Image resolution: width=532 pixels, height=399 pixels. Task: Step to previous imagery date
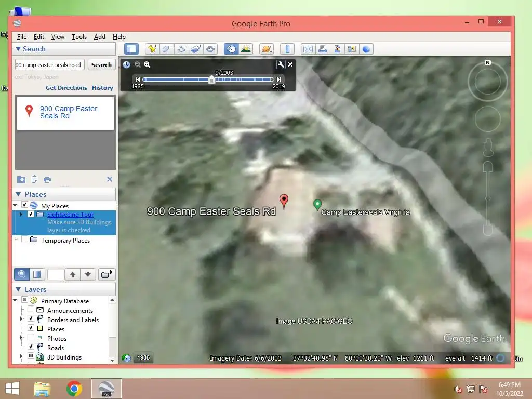click(x=138, y=79)
